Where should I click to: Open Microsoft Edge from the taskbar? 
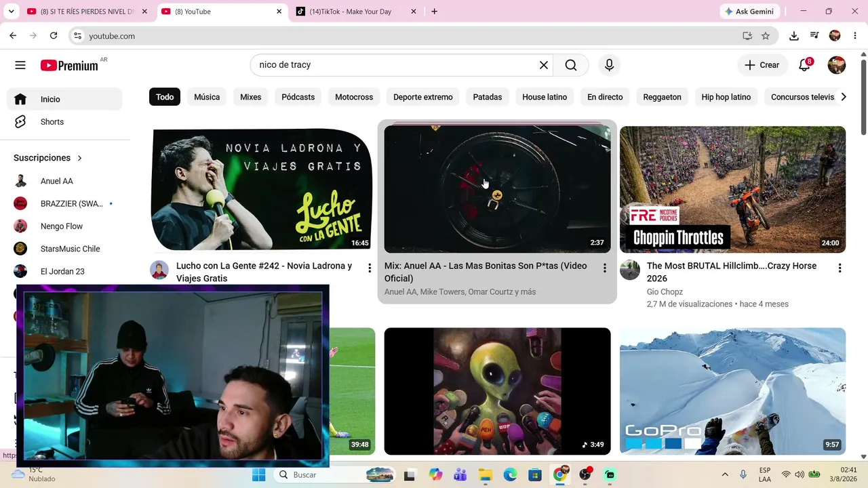point(510,475)
